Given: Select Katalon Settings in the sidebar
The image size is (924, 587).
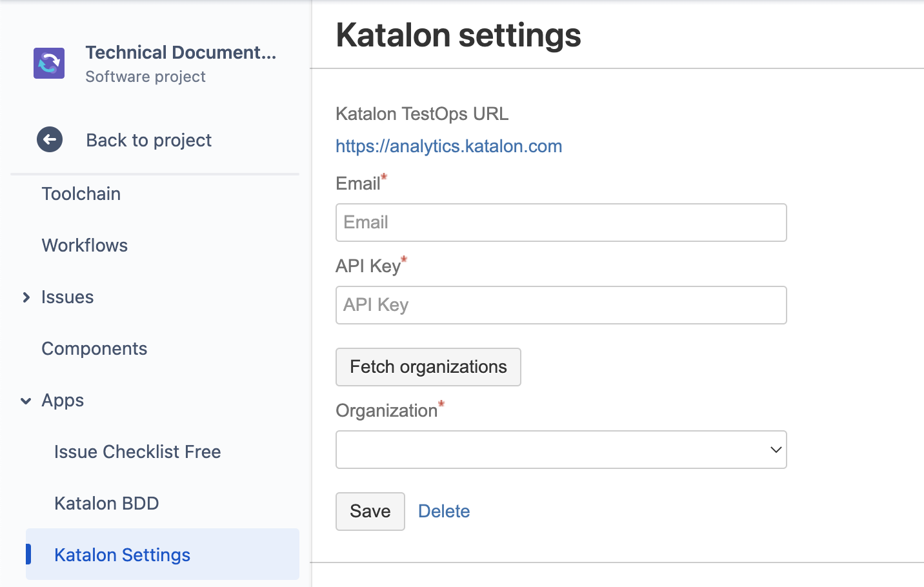Looking at the screenshot, I should tap(122, 555).
